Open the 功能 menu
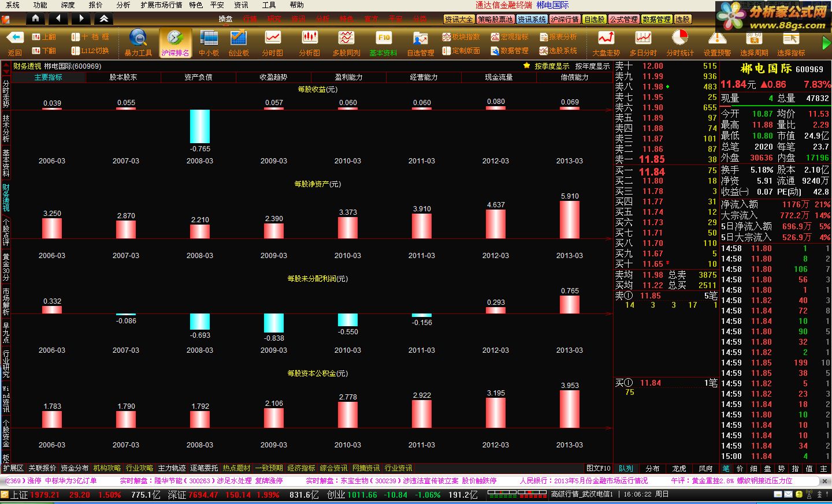Image resolution: width=832 pixels, height=504 pixels. (40, 5)
